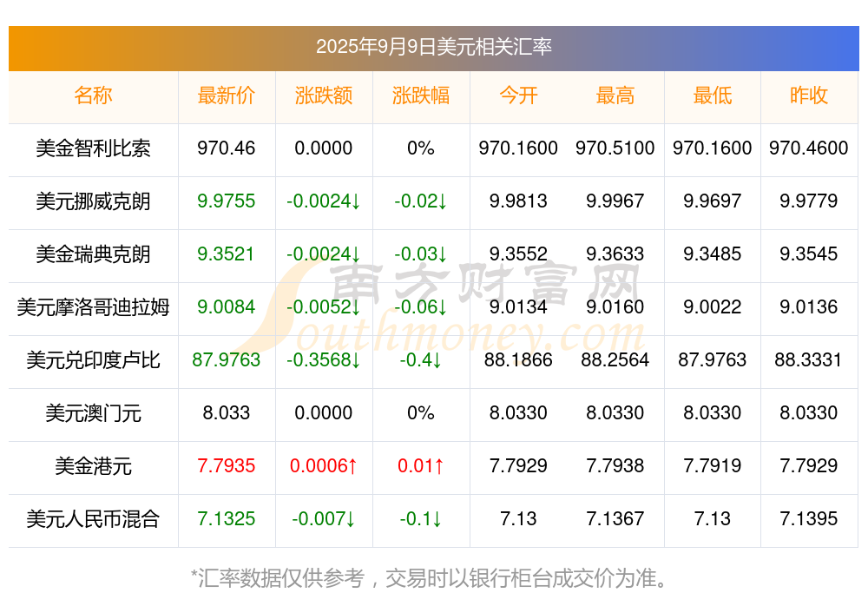Click previous close value '88.3331'
Viewport: 868px width, 606px height.
click(x=809, y=360)
